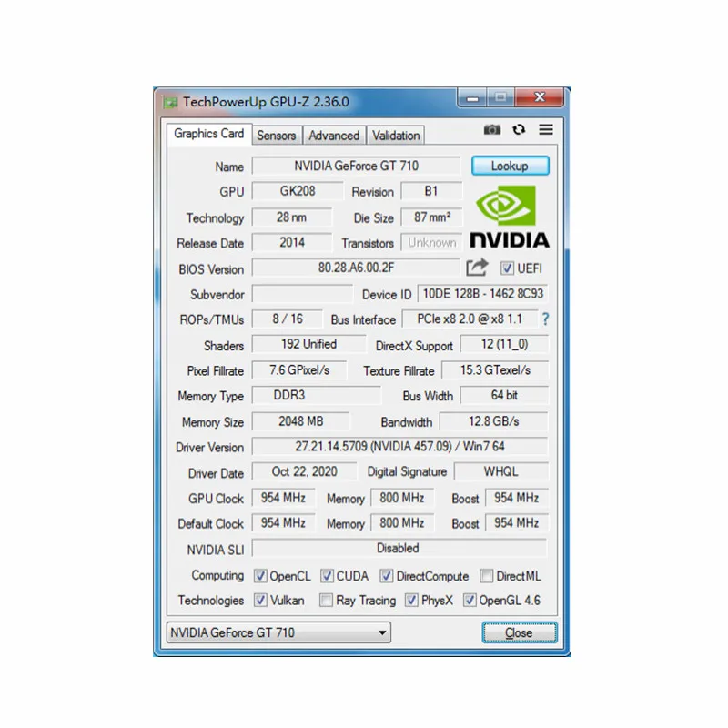728x728 pixels.
Task: Click the Revision field B1
Action: 431,191
